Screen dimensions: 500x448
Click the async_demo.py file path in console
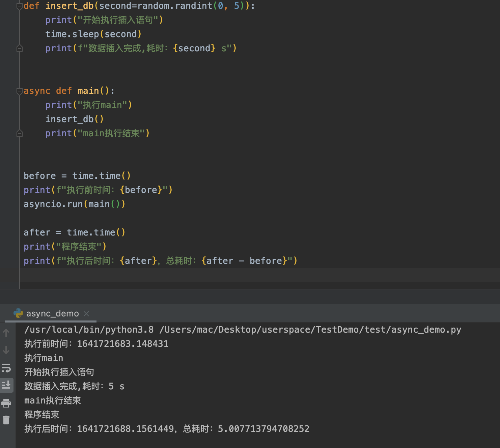(x=310, y=330)
